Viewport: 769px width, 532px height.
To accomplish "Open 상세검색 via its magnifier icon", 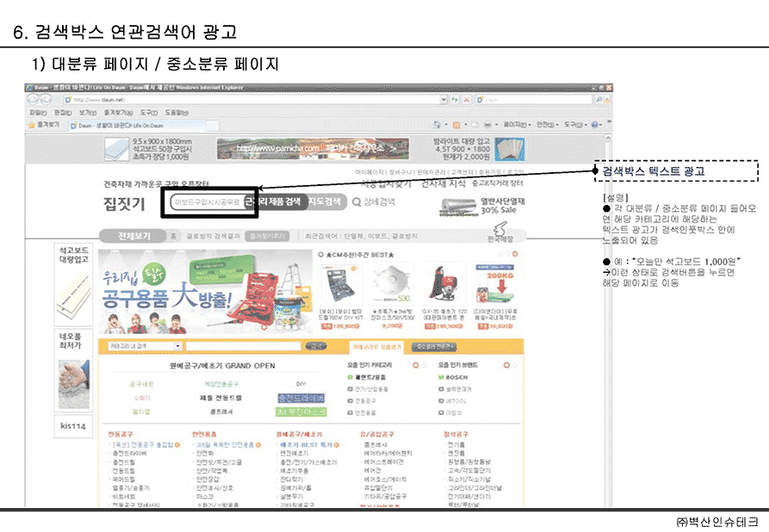I will (x=357, y=202).
